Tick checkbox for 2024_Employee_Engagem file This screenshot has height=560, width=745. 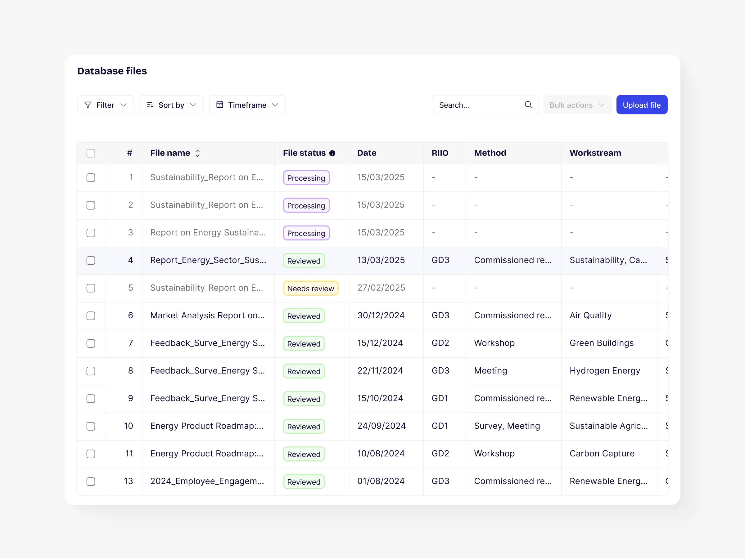91,482
